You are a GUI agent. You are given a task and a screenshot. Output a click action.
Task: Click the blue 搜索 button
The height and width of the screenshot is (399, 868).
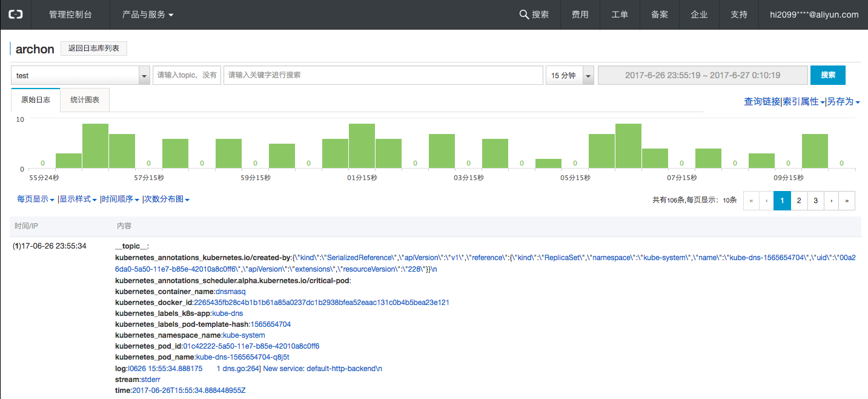tap(827, 75)
